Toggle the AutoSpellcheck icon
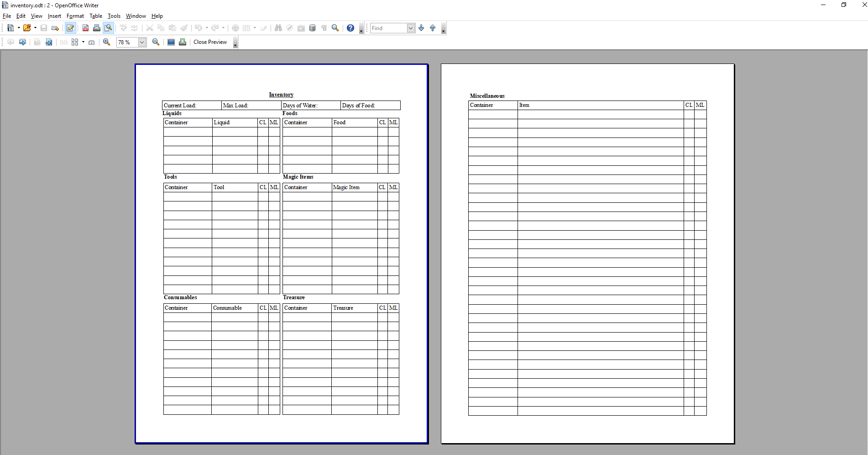 pos(135,28)
